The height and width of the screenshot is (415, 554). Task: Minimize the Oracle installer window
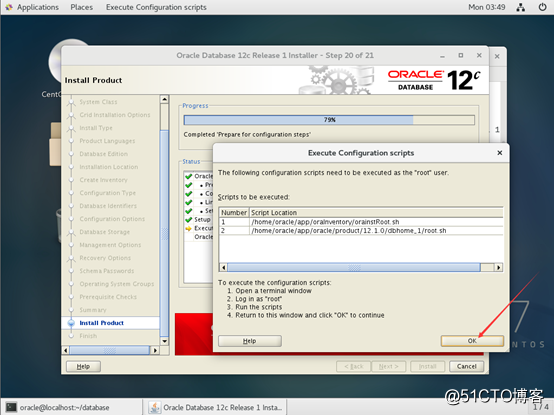point(442,56)
